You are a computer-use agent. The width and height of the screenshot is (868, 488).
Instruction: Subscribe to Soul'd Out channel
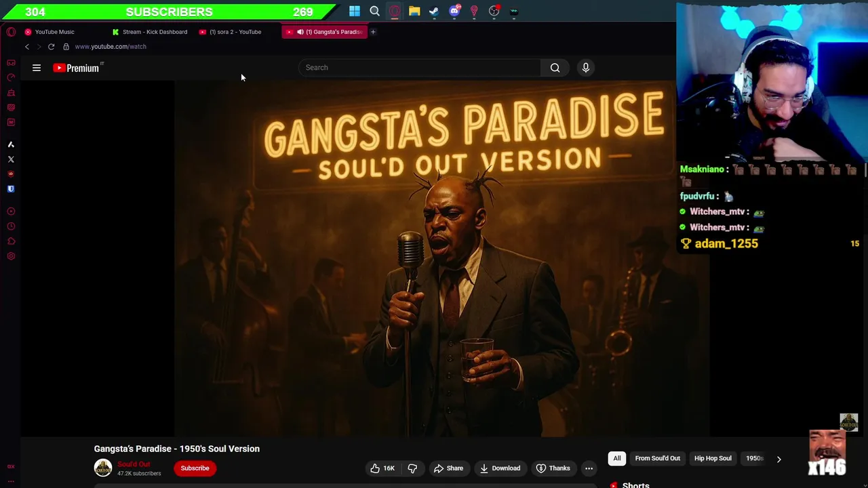[x=195, y=468]
